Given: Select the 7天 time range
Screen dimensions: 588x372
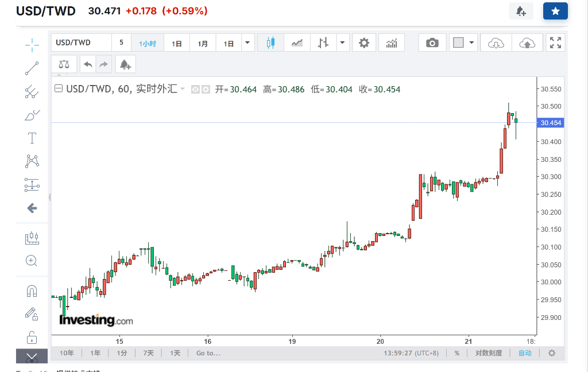Looking at the screenshot, I should tap(148, 353).
